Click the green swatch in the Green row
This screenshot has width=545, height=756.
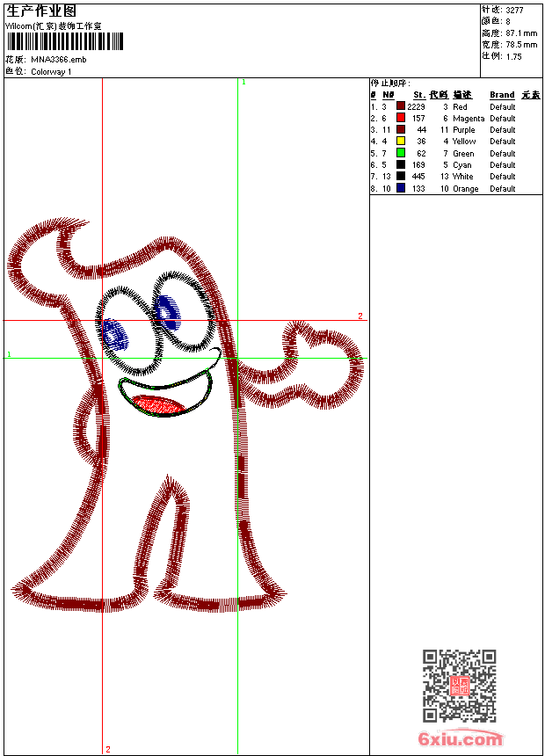pos(401,153)
